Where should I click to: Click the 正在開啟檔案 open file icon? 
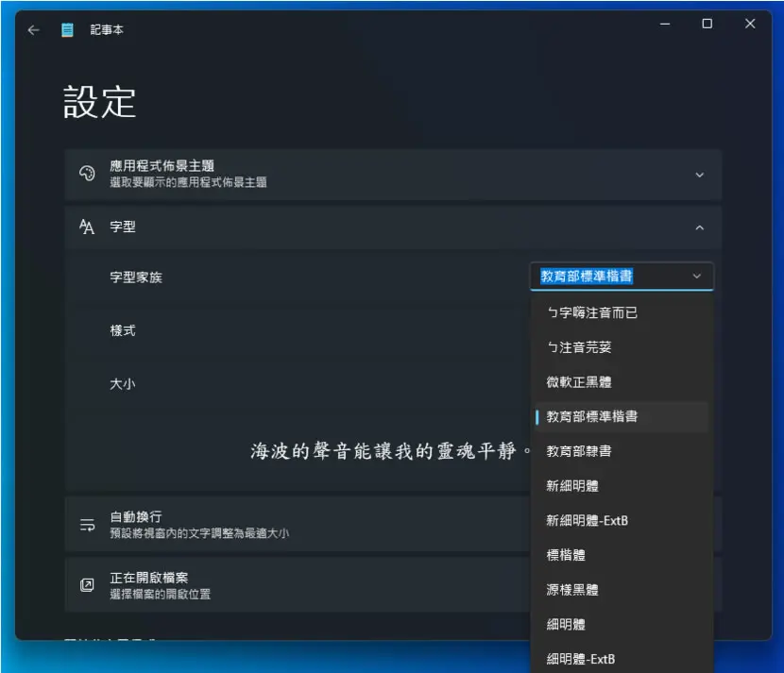click(x=87, y=585)
